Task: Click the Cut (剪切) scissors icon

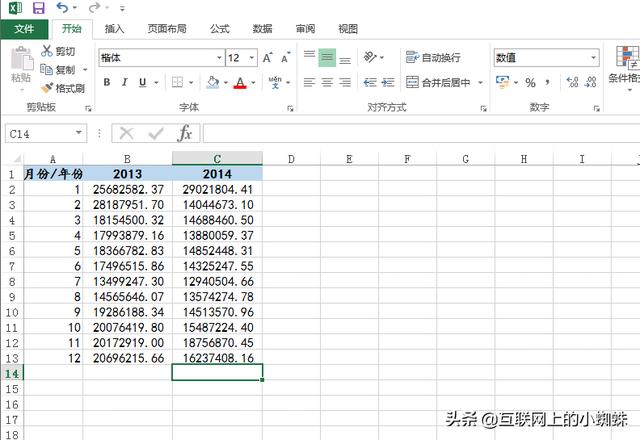Action: (x=47, y=51)
